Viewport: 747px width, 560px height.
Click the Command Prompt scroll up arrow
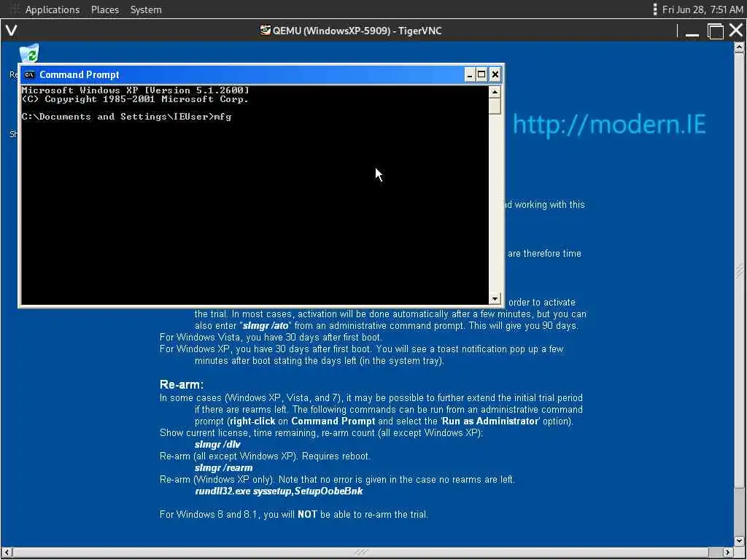pyautogui.click(x=495, y=91)
